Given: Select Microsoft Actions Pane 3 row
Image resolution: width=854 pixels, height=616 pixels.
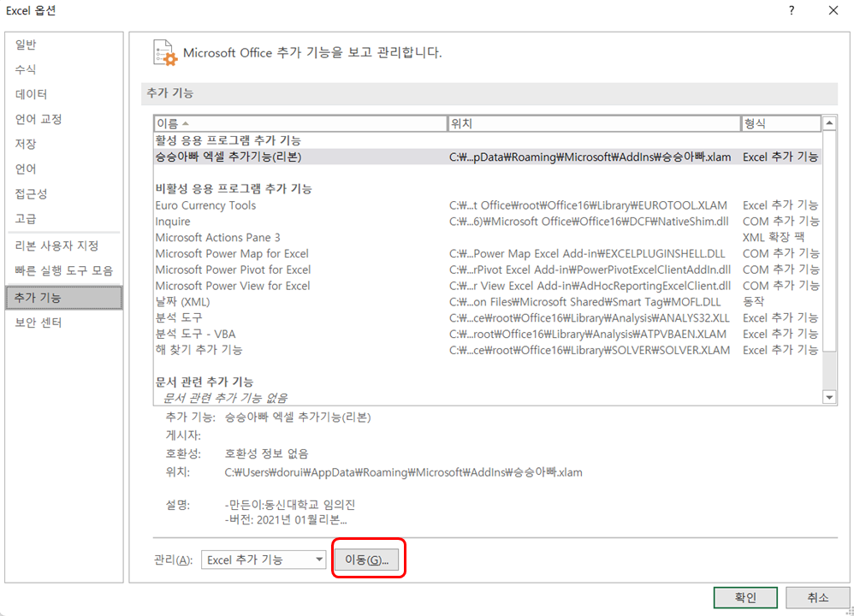Looking at the screenshot, I should pos(488,238).
